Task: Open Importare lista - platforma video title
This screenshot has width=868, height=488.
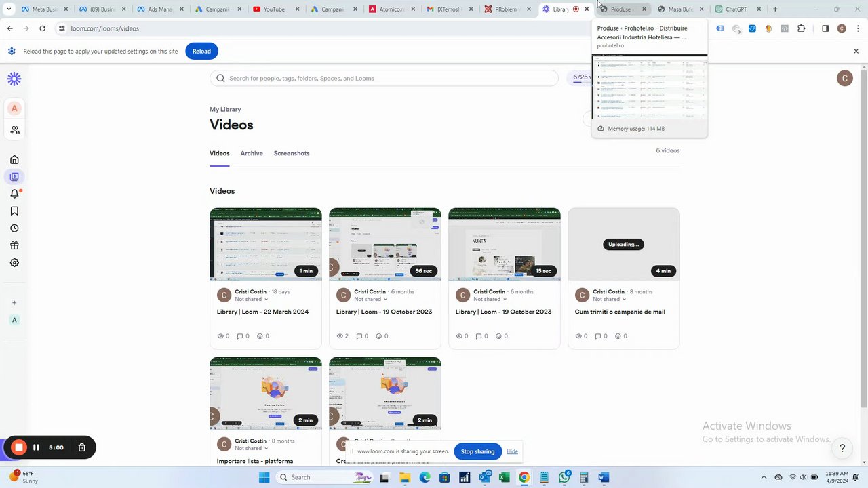Action: tap(255, 461)
